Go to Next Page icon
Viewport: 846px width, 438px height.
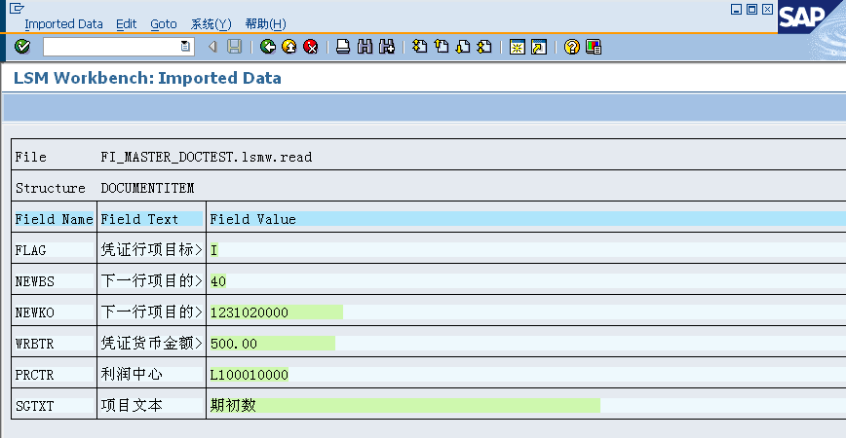(463, 47)
